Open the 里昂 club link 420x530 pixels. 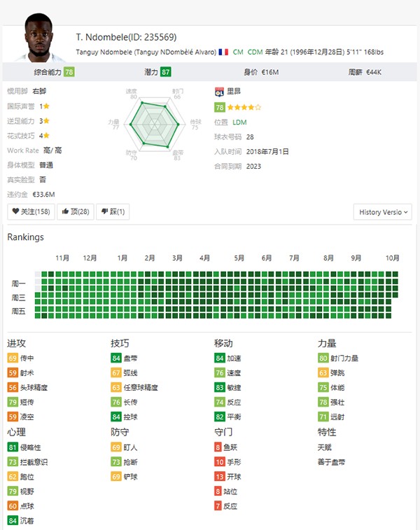234,92
